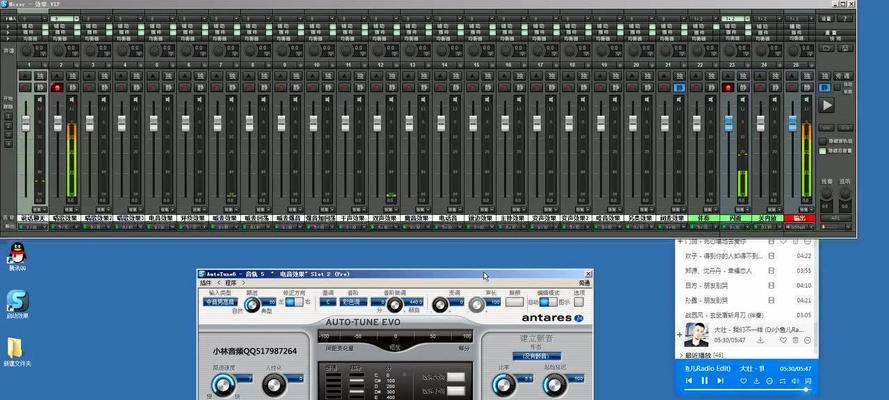This screenshot has width=889, height=400.
Task: Click the 设置 button in the mixer's top-right corner
Action: [x=826, y=19]
